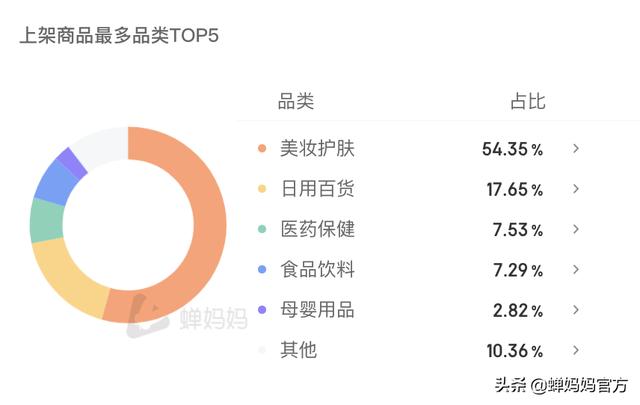Expand the 日用百货 row chevron
This screenshot has width=640, height=405.
[576, 189]
